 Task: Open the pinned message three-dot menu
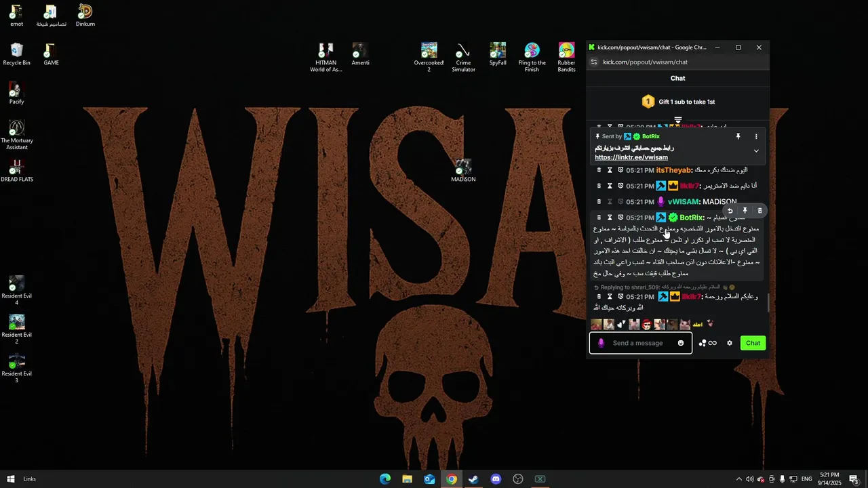click(756, 136)
